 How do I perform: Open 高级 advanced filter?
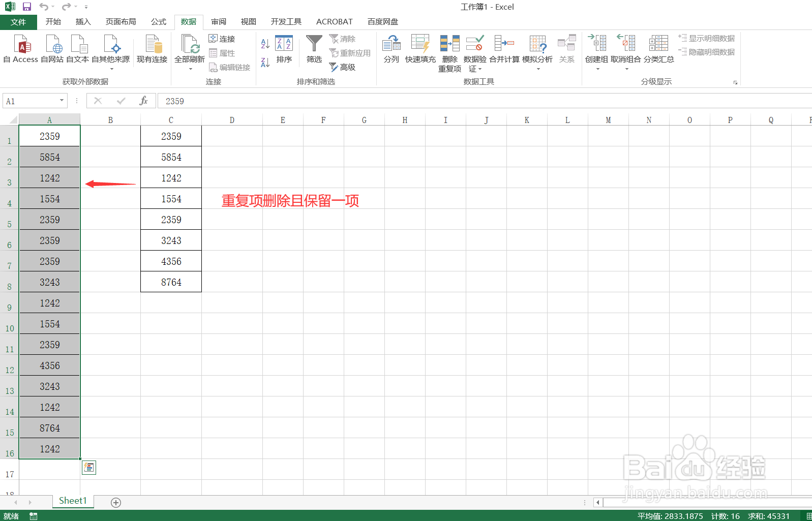pyautogui.click(x=342, y=67)
